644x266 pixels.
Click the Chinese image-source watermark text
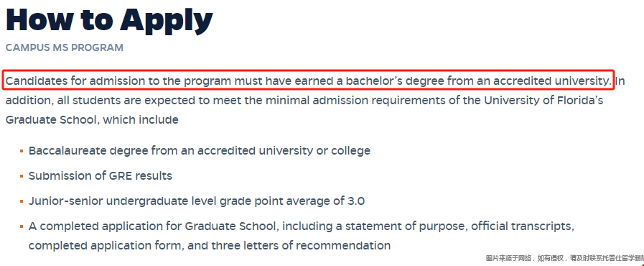[x=565, y=258]
